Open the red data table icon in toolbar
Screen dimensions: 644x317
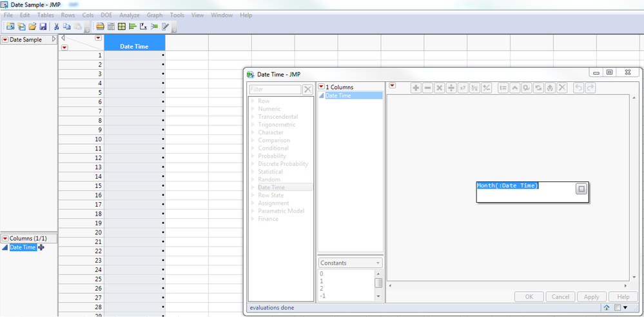100,26
